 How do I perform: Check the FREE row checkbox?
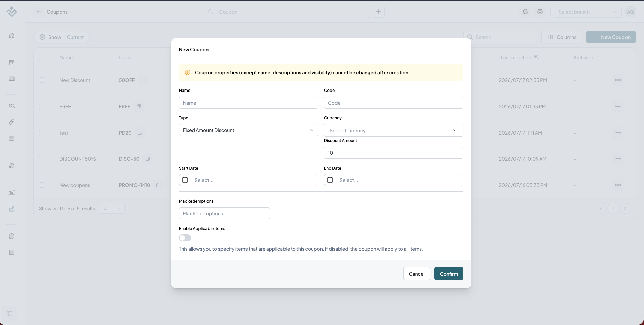pos(42,106)
